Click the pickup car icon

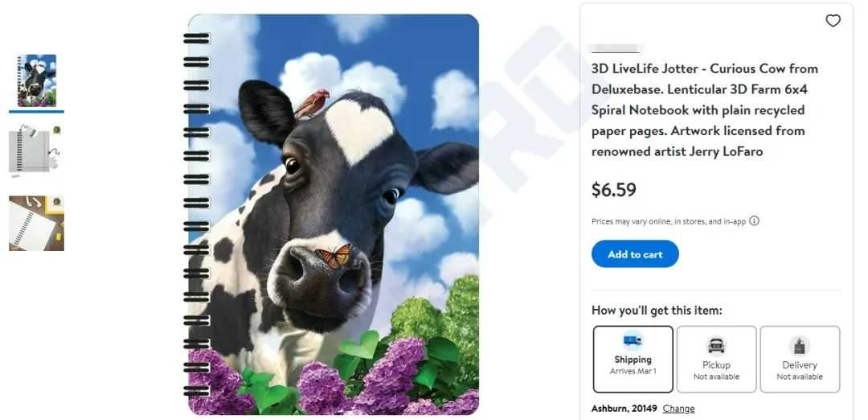click(716, 345)
